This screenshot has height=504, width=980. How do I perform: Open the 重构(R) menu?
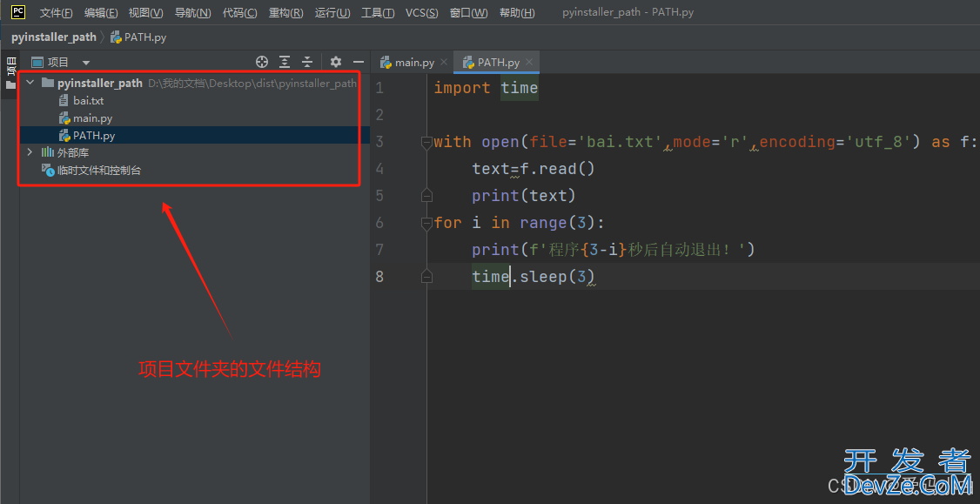click(285, 12)
